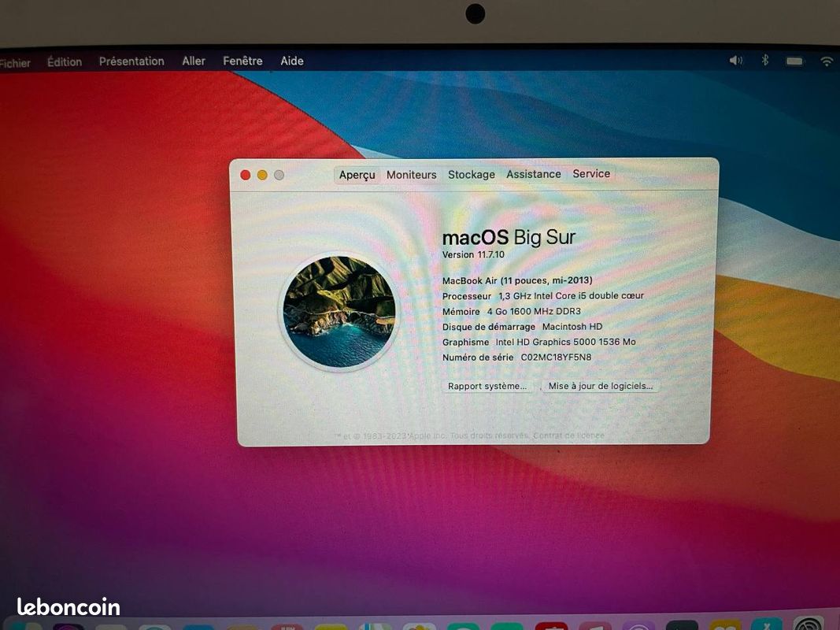Click the macOS Big Sur circular image
This screenshot has width=840, height=630.
[x=339, y=312]
